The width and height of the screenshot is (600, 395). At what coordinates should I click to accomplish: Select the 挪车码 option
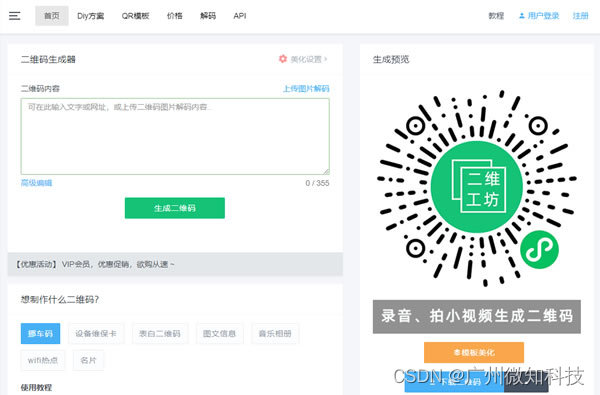point(40,333)
